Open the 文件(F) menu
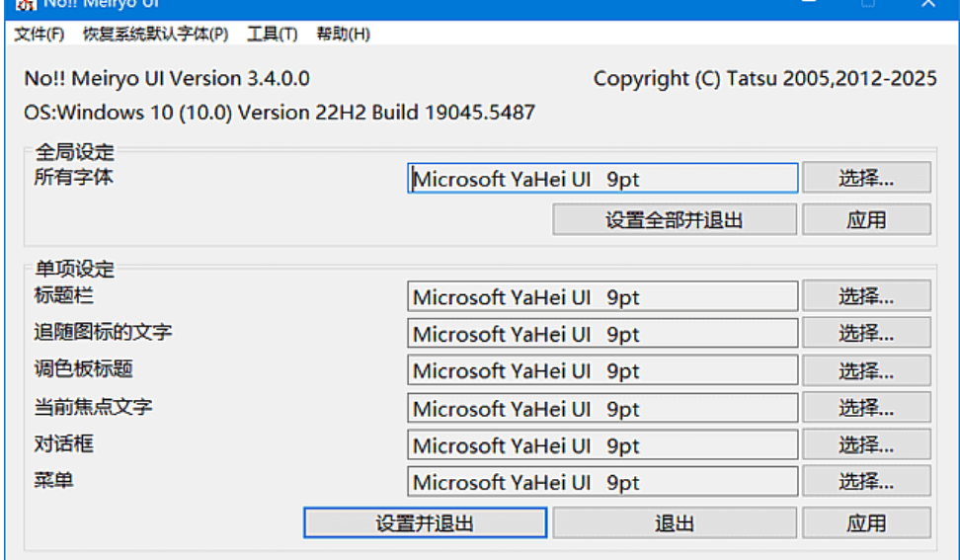Viewport: 960px width, 560px height. (x=40, y=34)
